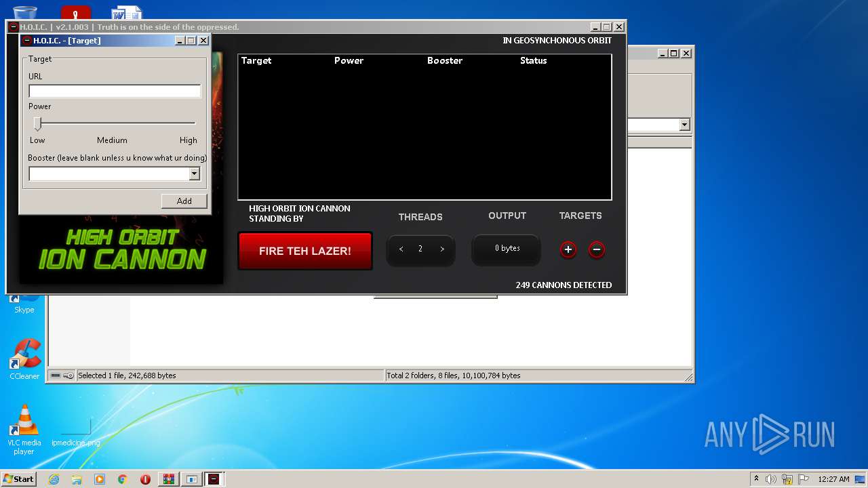Screen dimensions: 868x488
Task: Click the Power column header
Action: coord(349,60)
